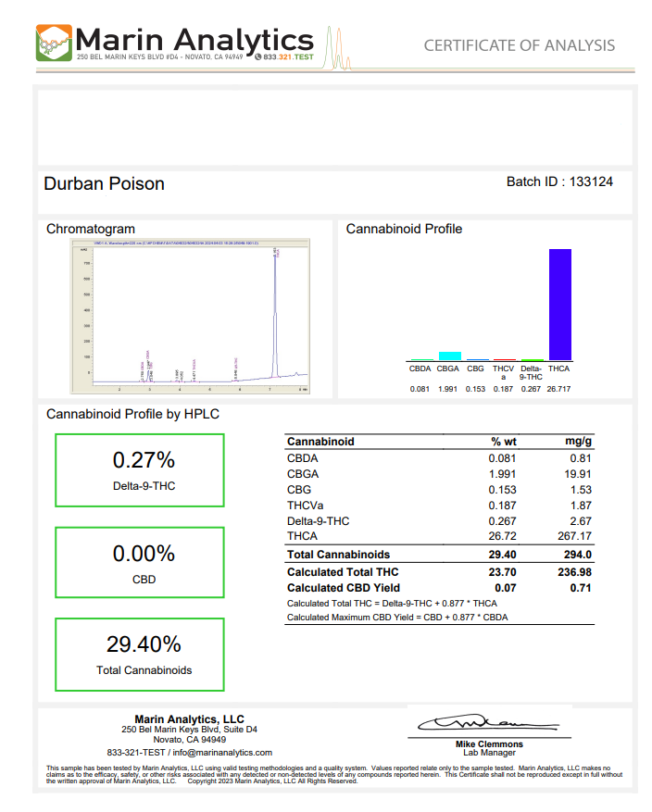Open the chromatogram plot thumbnail
Screen dimensions: 652x812
pos(190,316)
